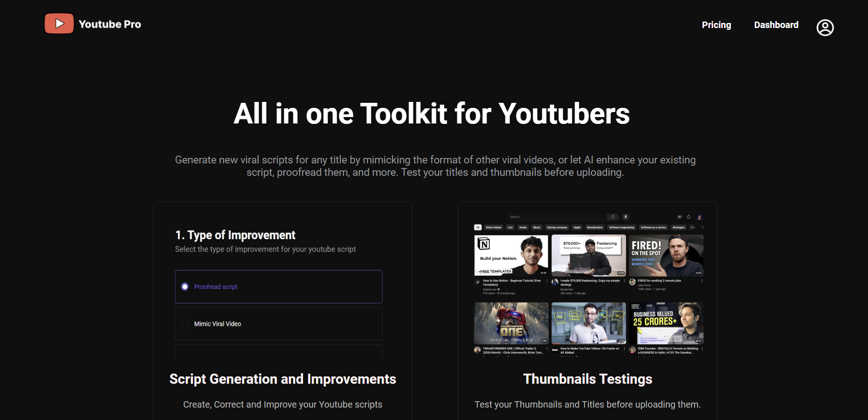Image resolution: width=868 pixels, height=420 pixels.
Task: Click the Youtube Pro logo icon
Action: [59, 23]
